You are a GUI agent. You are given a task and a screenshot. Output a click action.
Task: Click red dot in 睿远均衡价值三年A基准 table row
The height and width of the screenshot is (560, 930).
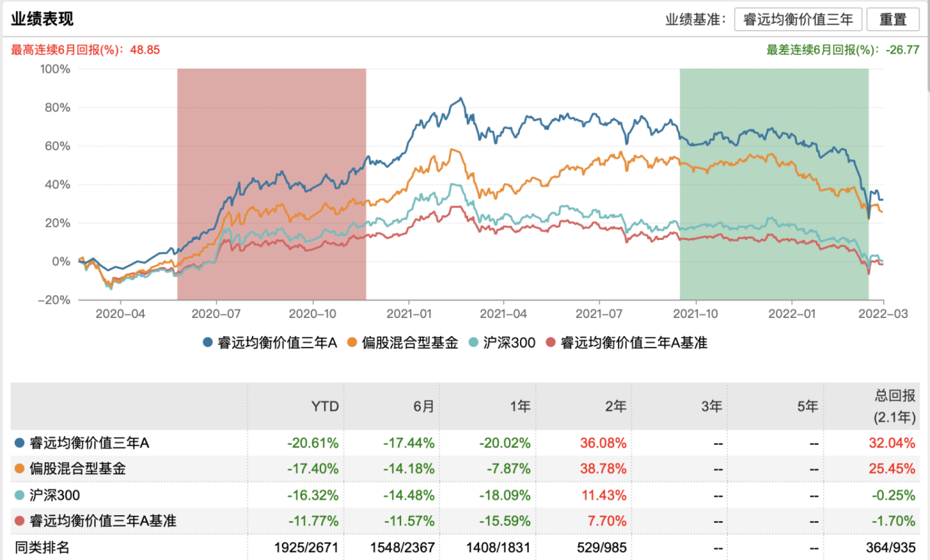coord(19,521)
